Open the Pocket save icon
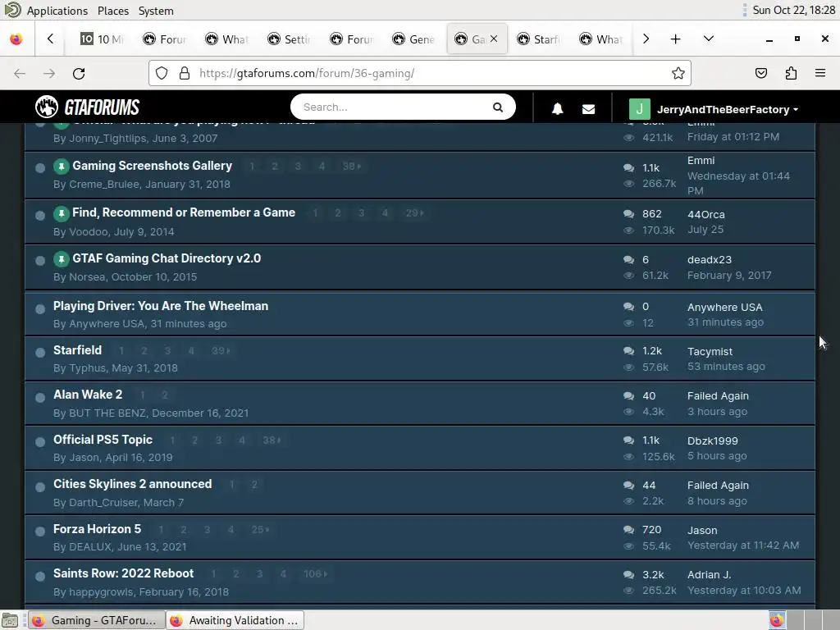840x630 pixels. pos(760,73)
